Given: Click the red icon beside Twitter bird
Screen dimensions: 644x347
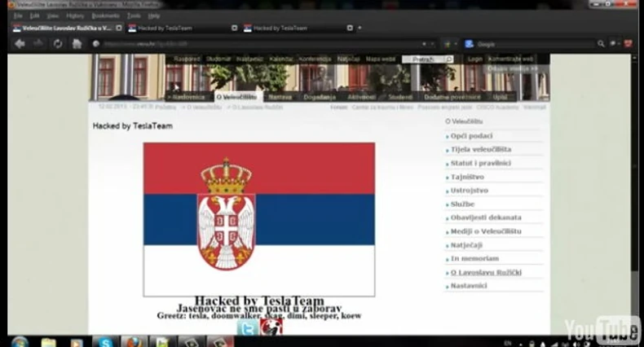Looking at the screenshot, I should click(271, 327).
